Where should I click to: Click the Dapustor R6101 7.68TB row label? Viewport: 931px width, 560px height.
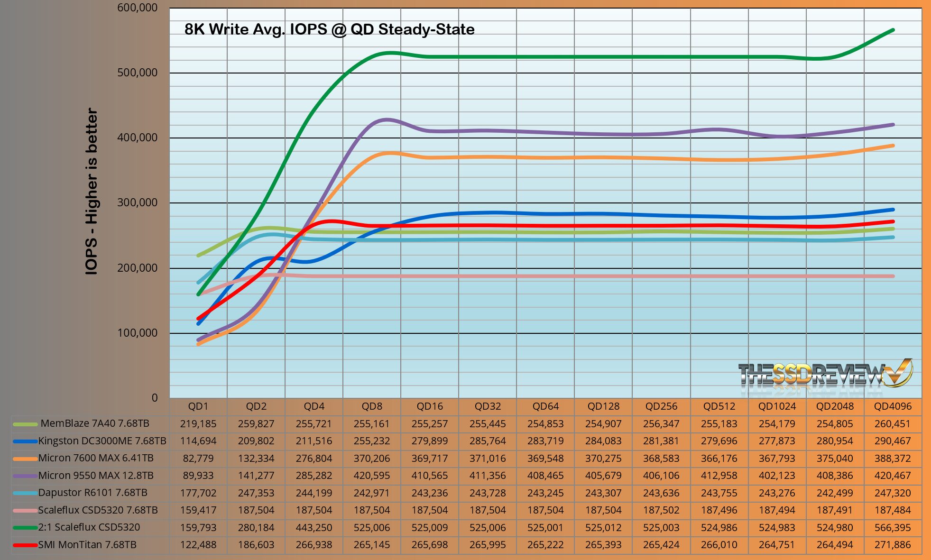click(92, 493)
